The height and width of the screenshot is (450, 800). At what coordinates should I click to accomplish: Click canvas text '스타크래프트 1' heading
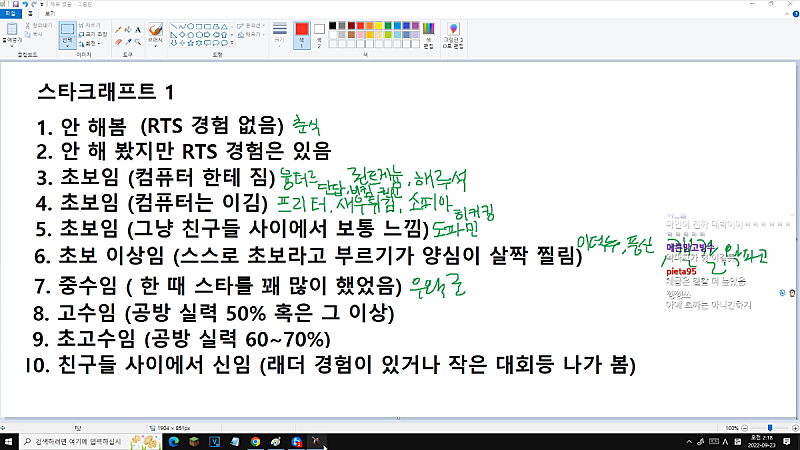(x=106, y=92)
